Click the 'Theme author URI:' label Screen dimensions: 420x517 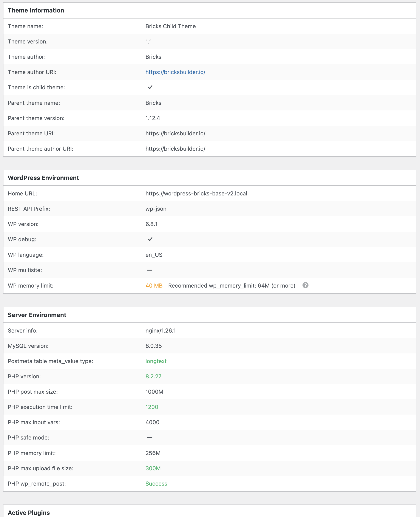click(x=32, y=72)
